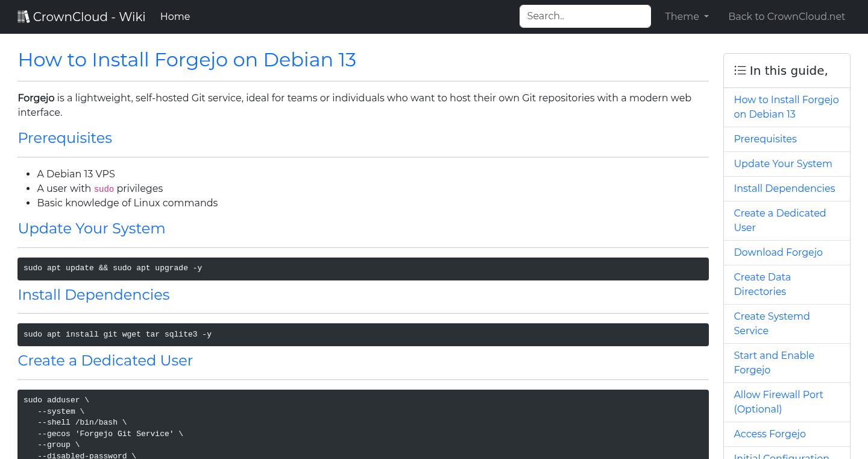Expand the Theme selector caret
The height and width of the screenshot is (459, 868).
click(706, 17)
